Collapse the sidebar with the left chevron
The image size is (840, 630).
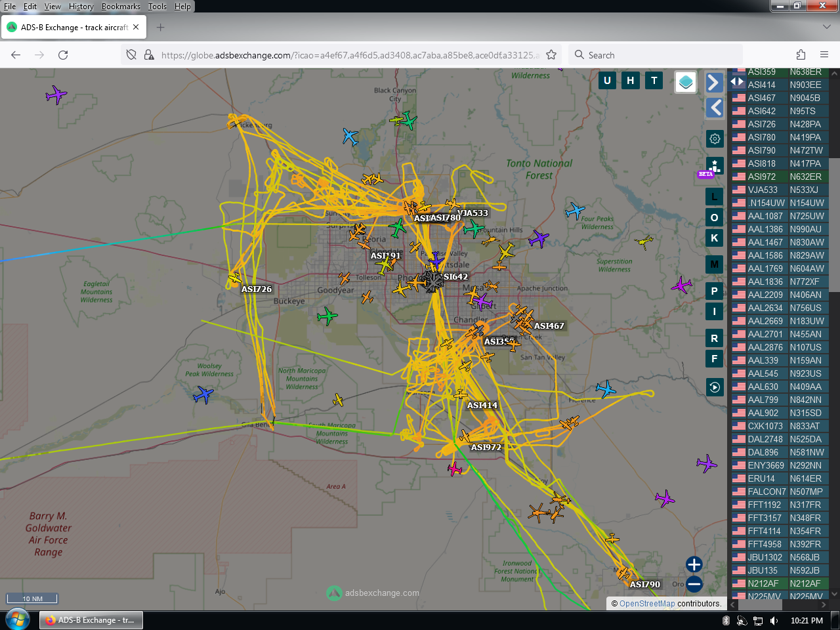pos(715,108)
